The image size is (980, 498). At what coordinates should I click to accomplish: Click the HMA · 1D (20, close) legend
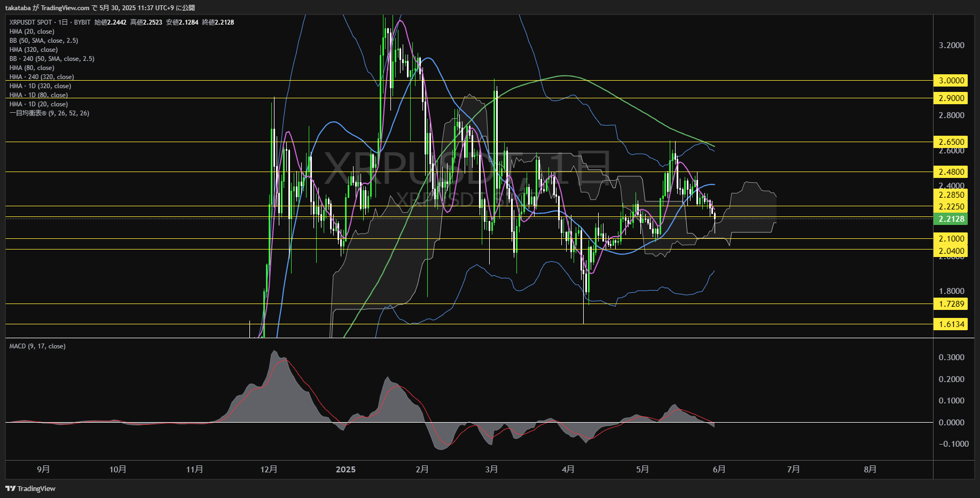38,104
